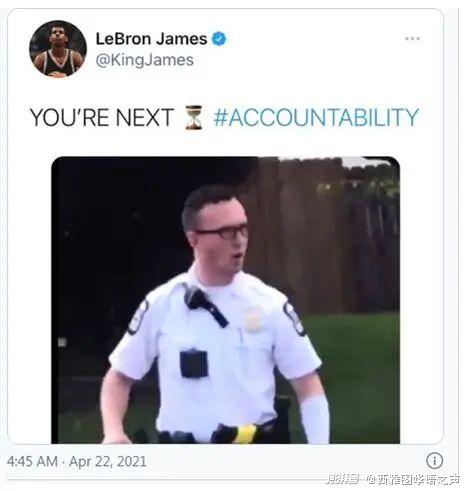Click the Chinese watermark text at the bottom
466x491 pixels.
click(x=393, y=479)
